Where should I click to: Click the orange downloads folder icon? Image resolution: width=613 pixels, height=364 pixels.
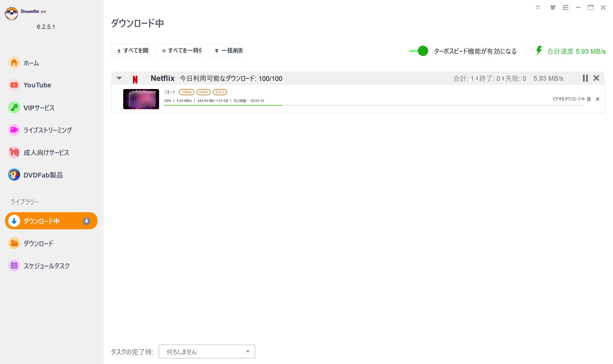(x=14, y=243)
